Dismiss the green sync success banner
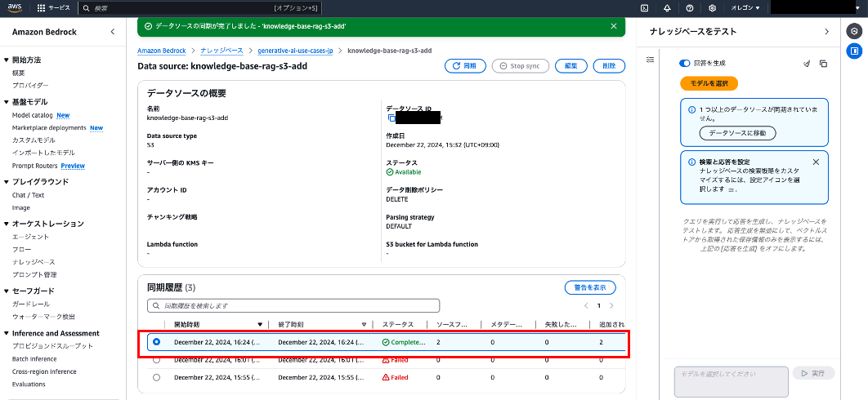 613,26
